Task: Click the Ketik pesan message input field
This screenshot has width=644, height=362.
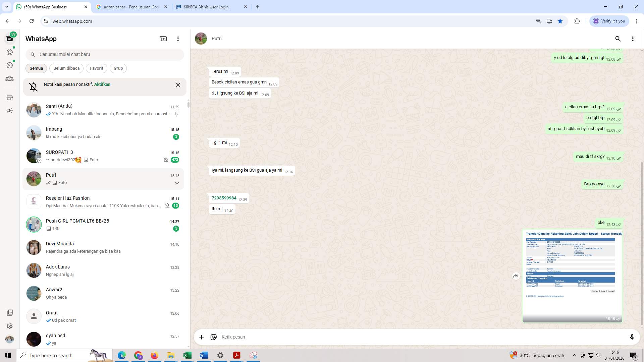Action: point(402,337)
